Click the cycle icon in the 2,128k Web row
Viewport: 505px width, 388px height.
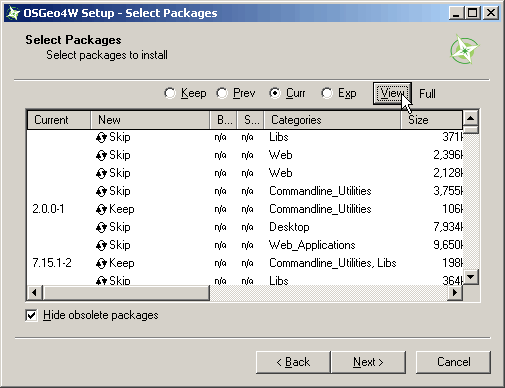(101, 173)
